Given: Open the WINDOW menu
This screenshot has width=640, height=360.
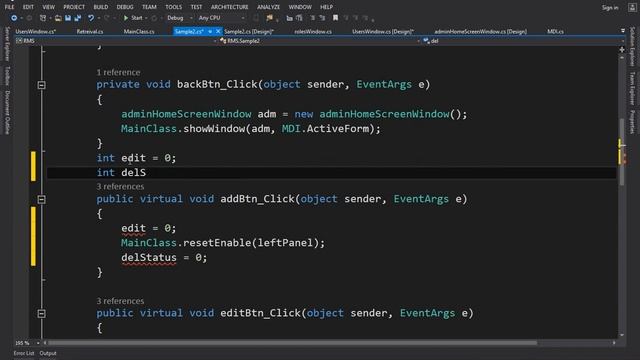Looking at the screenshot, I should coord(300,7).
